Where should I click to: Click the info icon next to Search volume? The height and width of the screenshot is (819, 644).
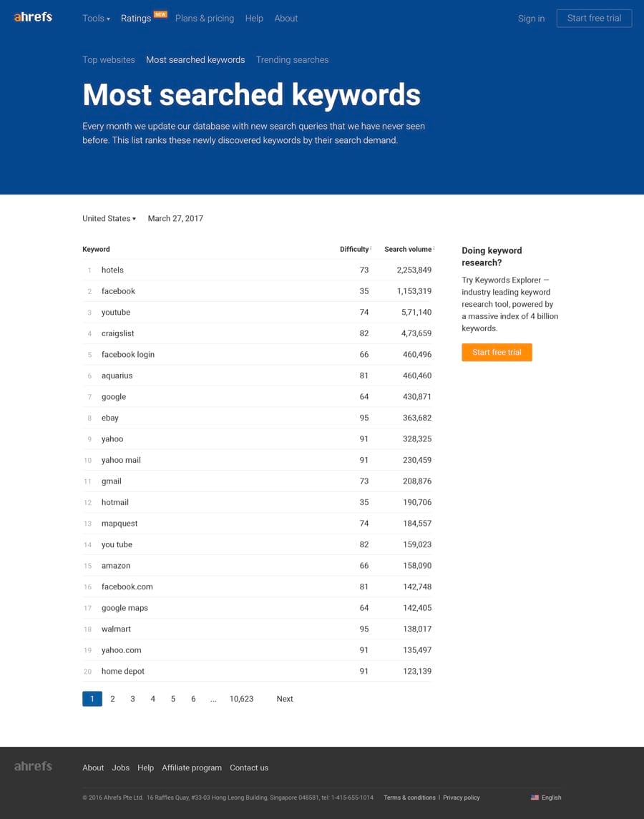[x=434, y=247]
